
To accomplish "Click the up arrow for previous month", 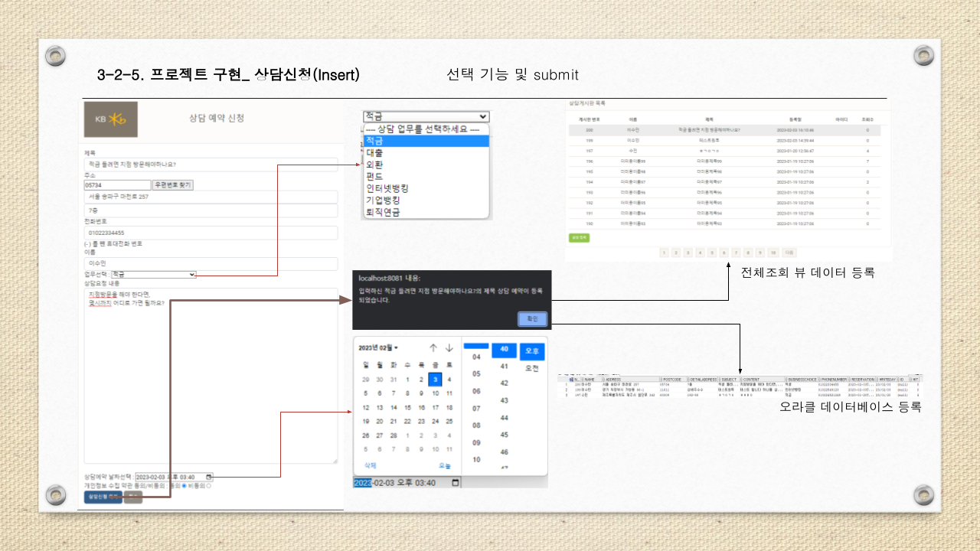I will click(x=433, y=347).
